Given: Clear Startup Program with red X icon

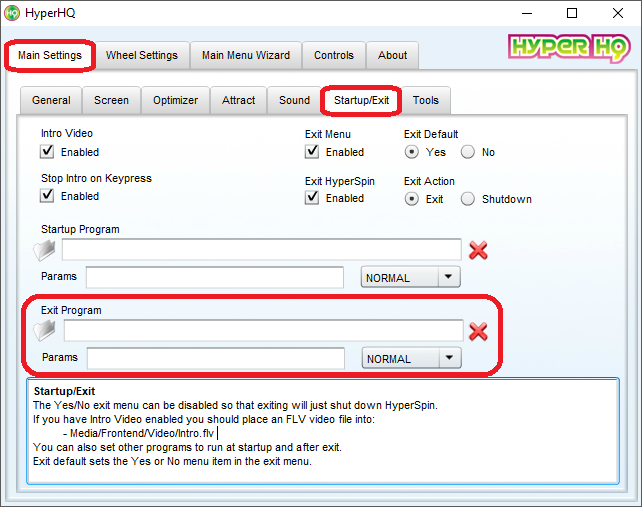Looking at the screenshot, I should [478, 250].
